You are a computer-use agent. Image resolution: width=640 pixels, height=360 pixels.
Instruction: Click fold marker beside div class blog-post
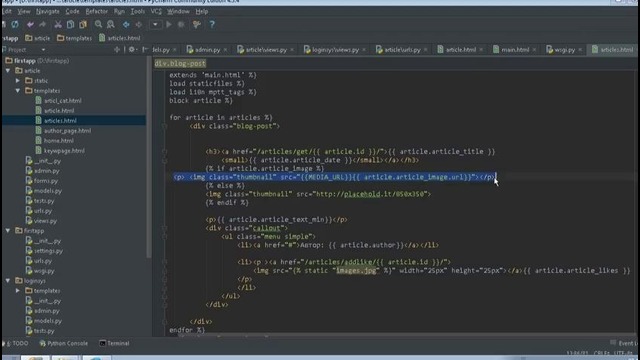[x=164, y=127]
